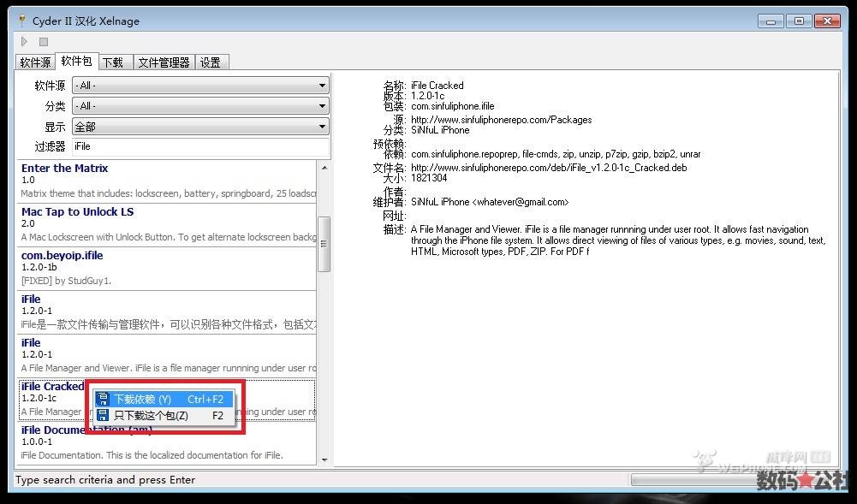Click the package list scrollbar thumb

pos(324,244)
